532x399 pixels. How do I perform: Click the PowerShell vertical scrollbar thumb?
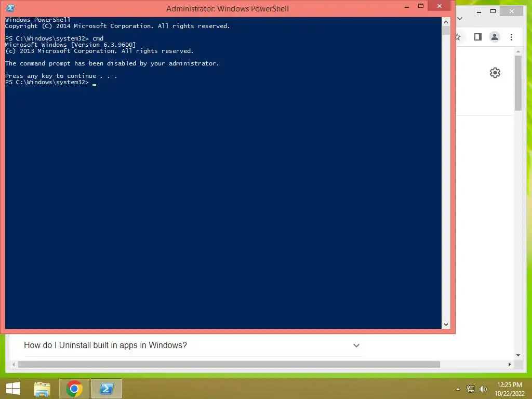pos(446,31)
